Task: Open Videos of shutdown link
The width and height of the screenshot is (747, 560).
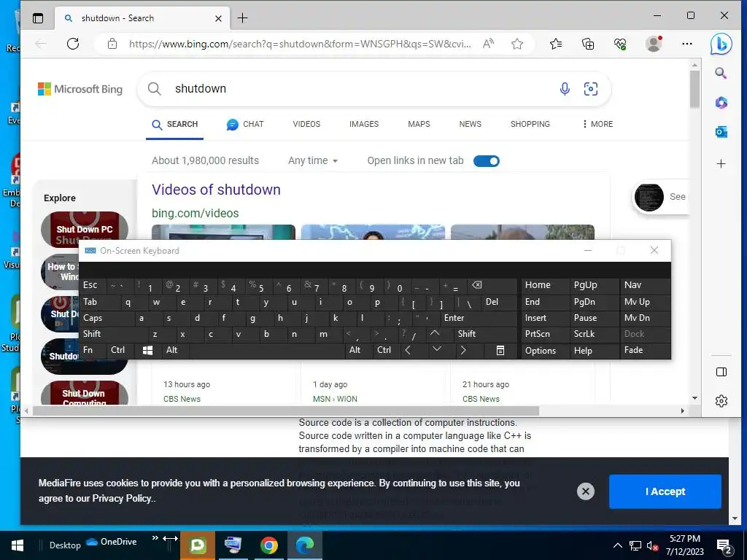Action: pyautogui.click(x=216, y=190)
